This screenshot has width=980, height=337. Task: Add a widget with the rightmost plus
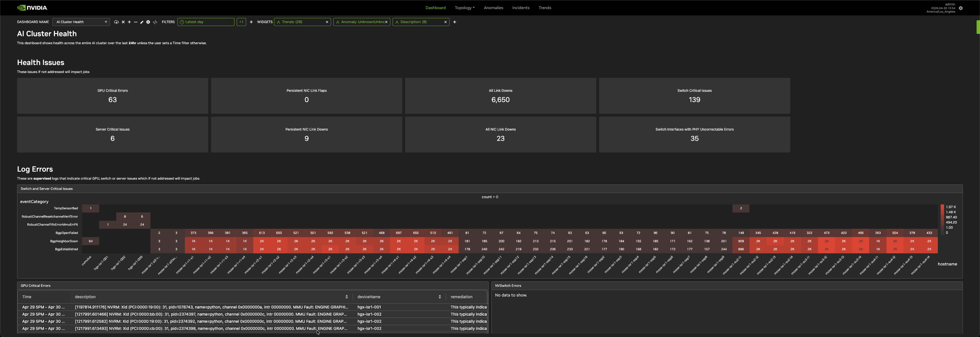click(455, 22)
